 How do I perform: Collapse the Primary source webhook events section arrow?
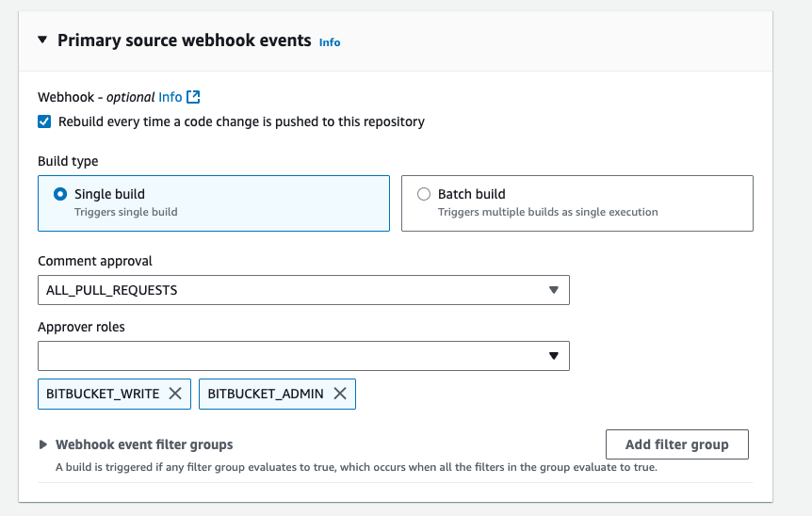[42, 40]
